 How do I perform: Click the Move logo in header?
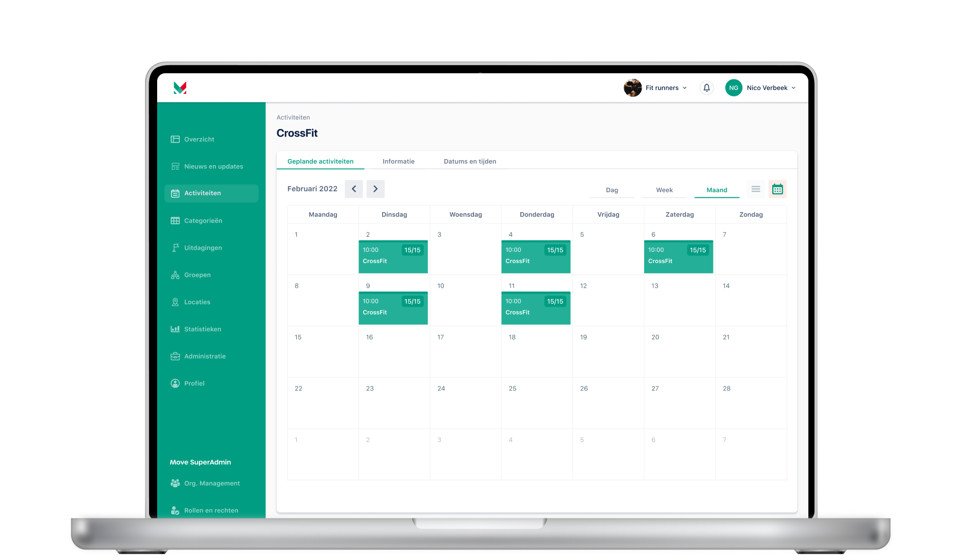pos(180,88)
